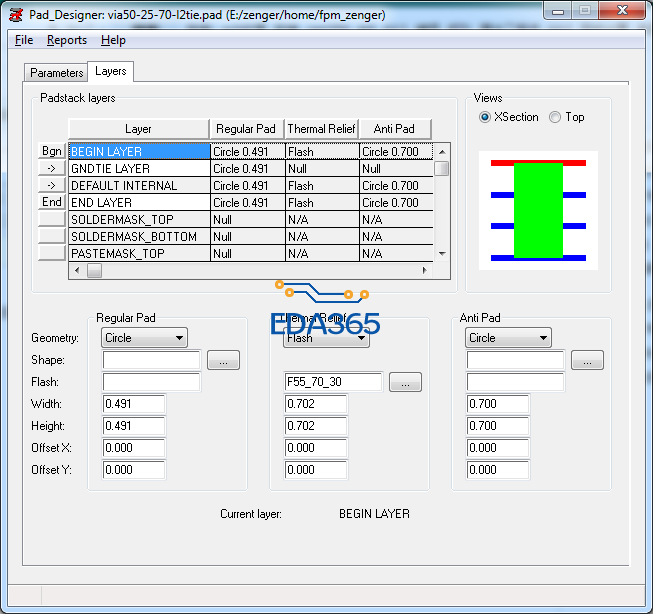Click the Regular Pad column header
The image size is (653, 614).
pyautogui.click(x=246, y=129)
